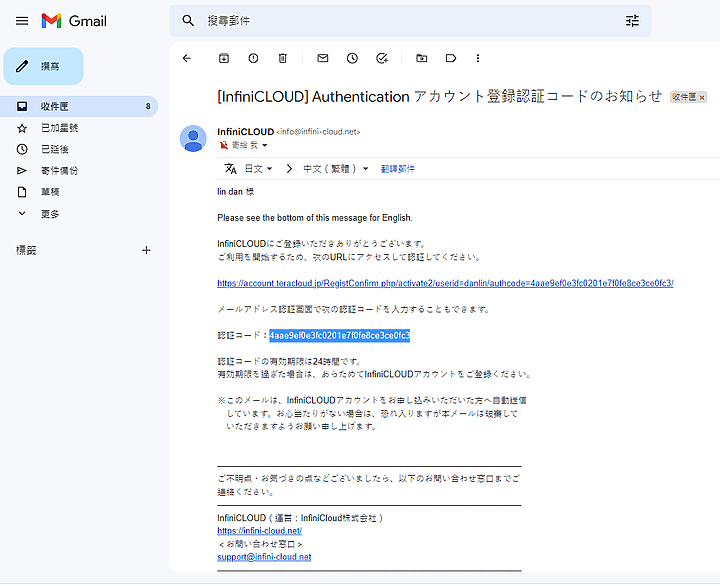720x586 pixels.
Task: Click sender name InfiniCLOUD
Action: pyautogui.click(x=245, y=132)
